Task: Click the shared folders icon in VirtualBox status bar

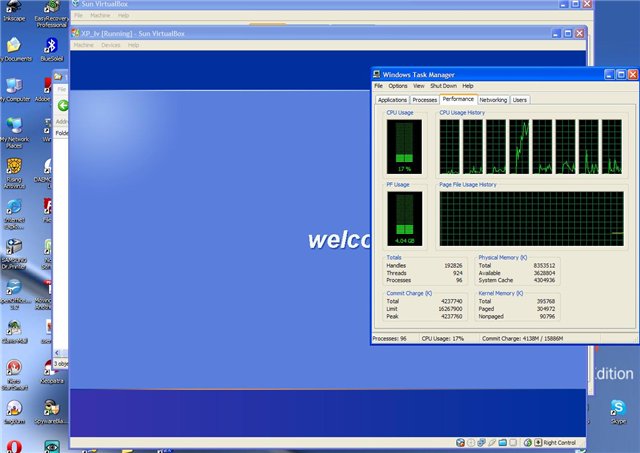Action: pos(502,443)
